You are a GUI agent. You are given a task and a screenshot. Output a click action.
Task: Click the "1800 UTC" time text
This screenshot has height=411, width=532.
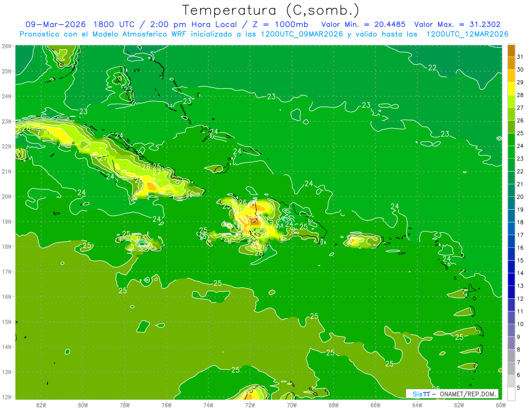click(x=114, y=24)
